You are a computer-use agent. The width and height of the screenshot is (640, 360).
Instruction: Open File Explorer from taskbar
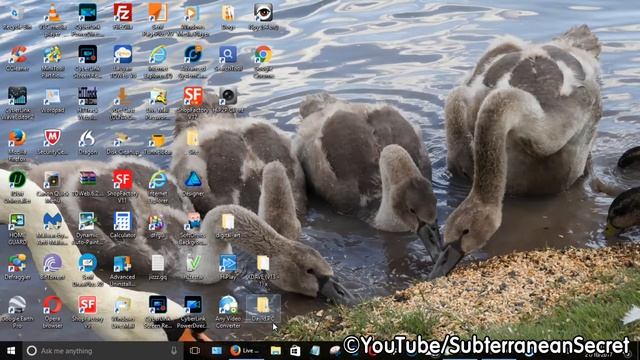(x=276, y=351)
